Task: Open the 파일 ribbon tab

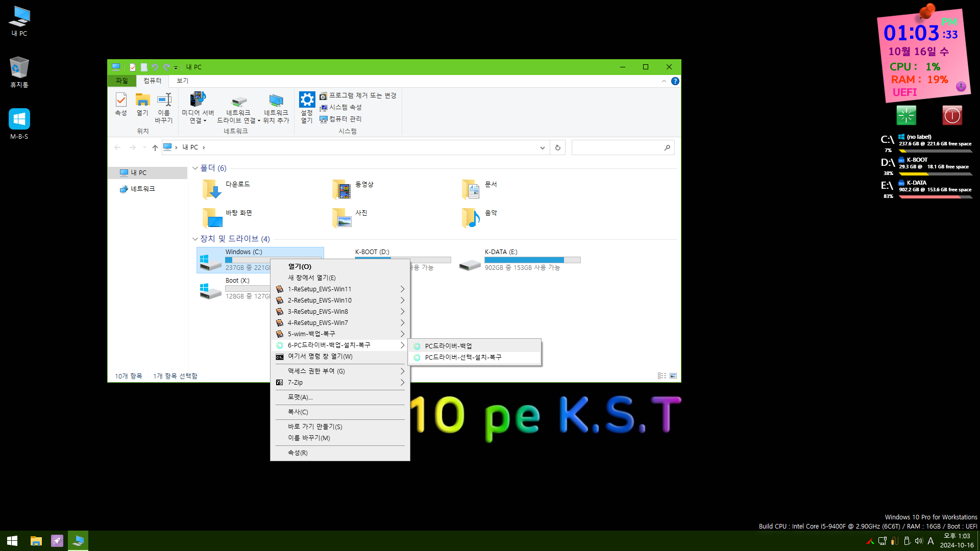Action: click(x=122, y=81)
